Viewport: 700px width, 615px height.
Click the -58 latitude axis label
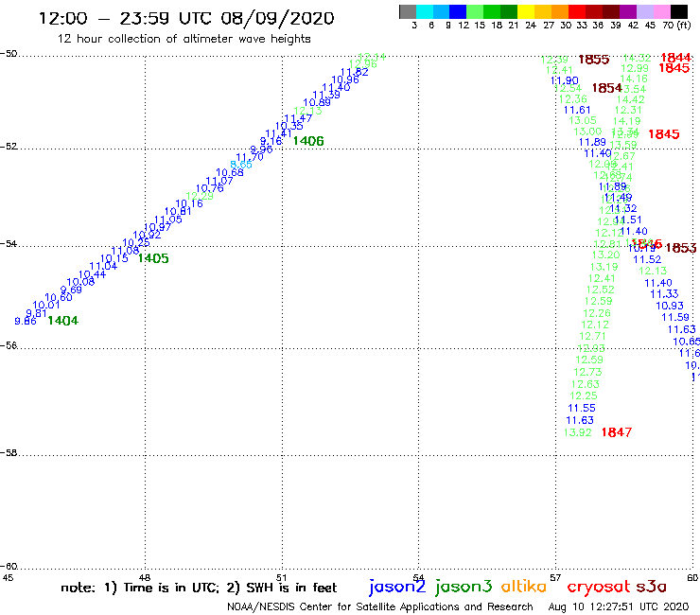pos(9,452)
